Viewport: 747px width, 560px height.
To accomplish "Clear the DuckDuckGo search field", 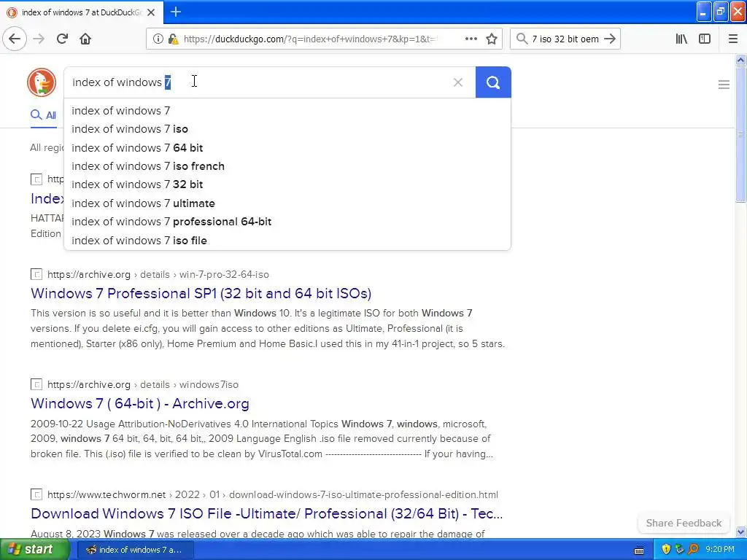I will (x=458, y=82).
